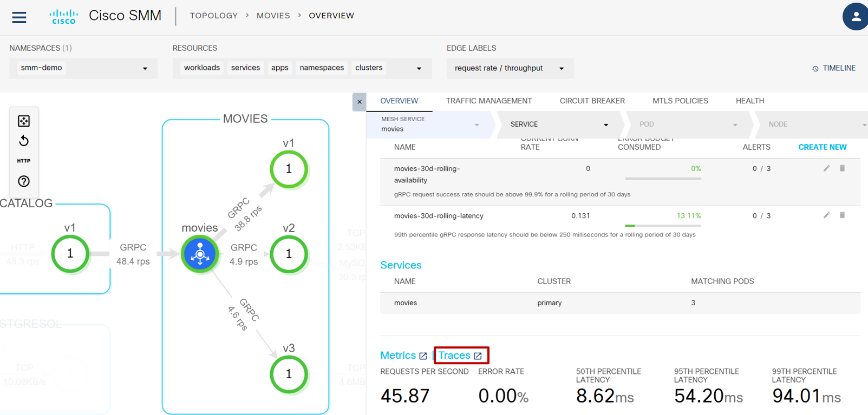The width and height of the screenshot is (868, 415).
Task: Click the timeline clock icon
Action: tap(815, 69)
